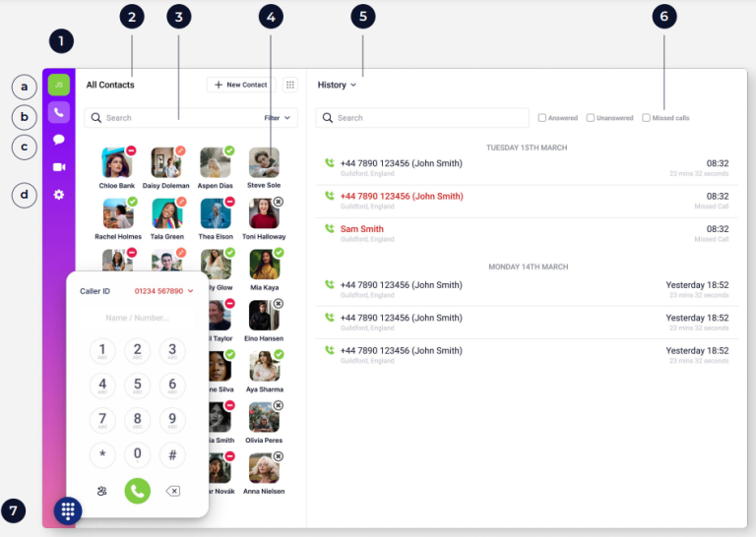Switch contacts to grid view icon
The height and width of the screenshot is (537, 756).
click(x=289, y=85)
